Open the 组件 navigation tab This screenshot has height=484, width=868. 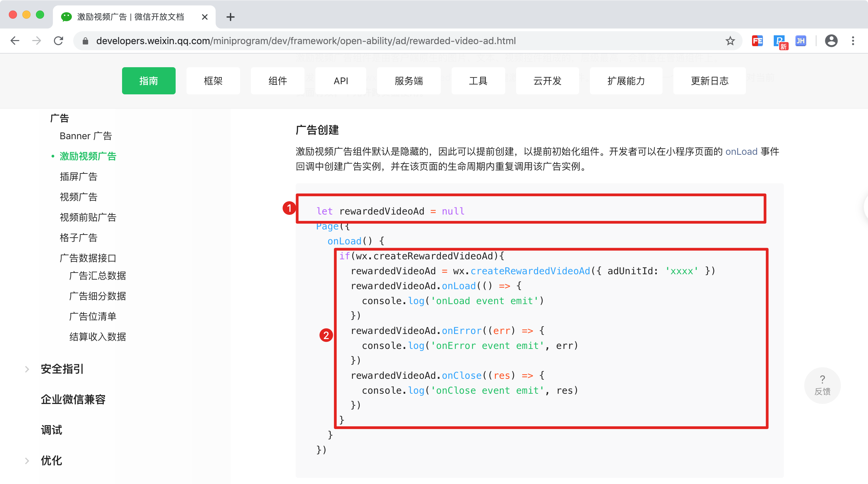coord(278,81)
